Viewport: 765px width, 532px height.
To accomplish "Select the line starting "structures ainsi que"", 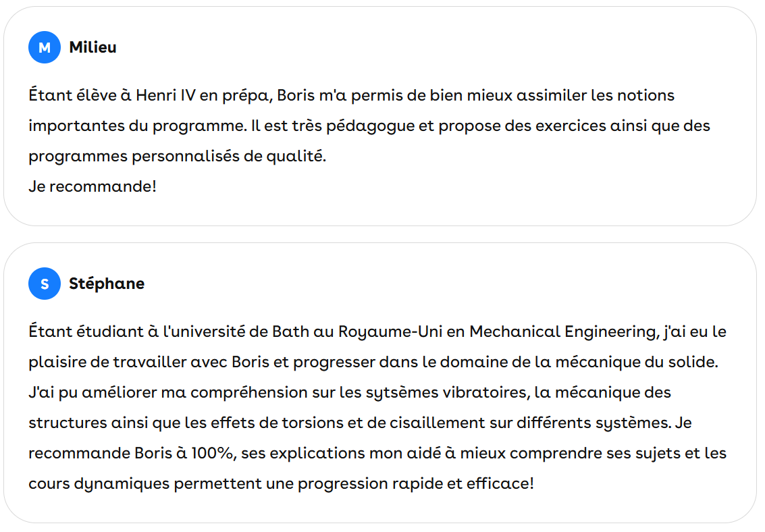I will [360, 423].
